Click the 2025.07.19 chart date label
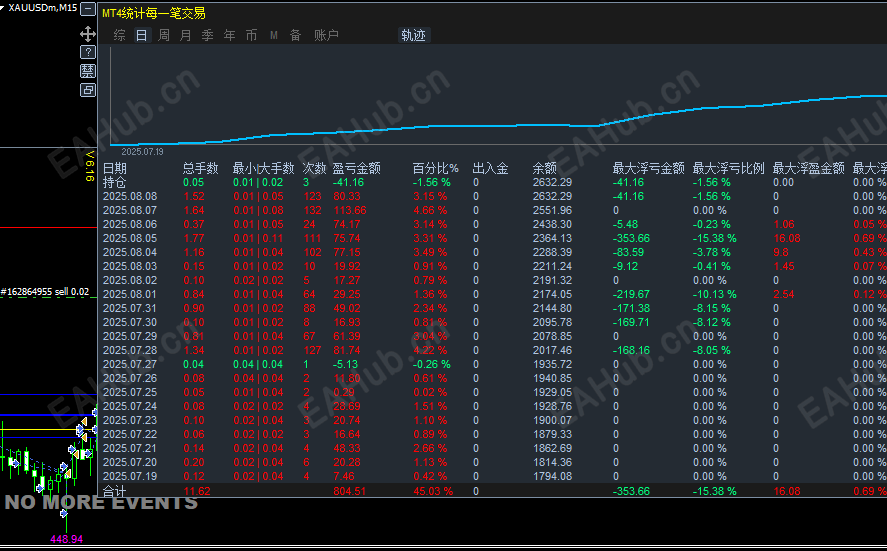 [x=142, y=152]
